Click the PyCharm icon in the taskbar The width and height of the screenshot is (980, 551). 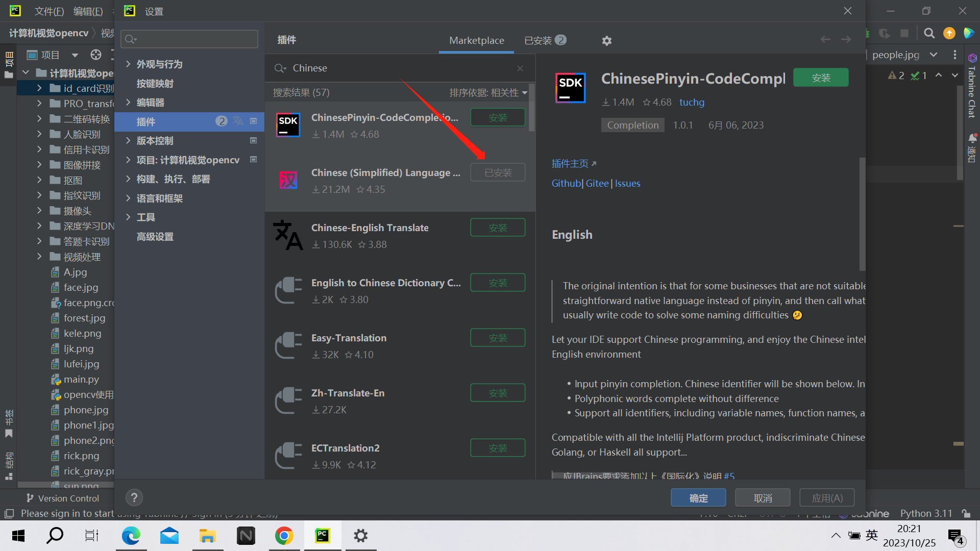[322, 536]
